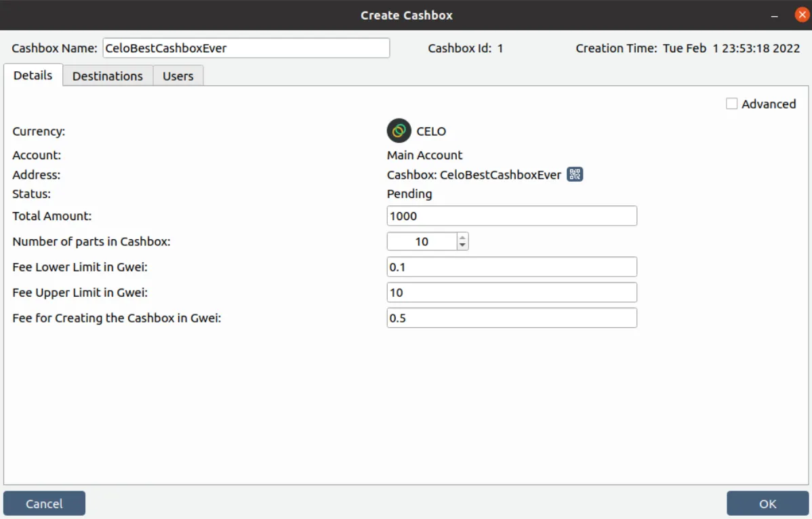812x519 pixels.
Task: Confirm with the OK button
Action: [767, 503]
